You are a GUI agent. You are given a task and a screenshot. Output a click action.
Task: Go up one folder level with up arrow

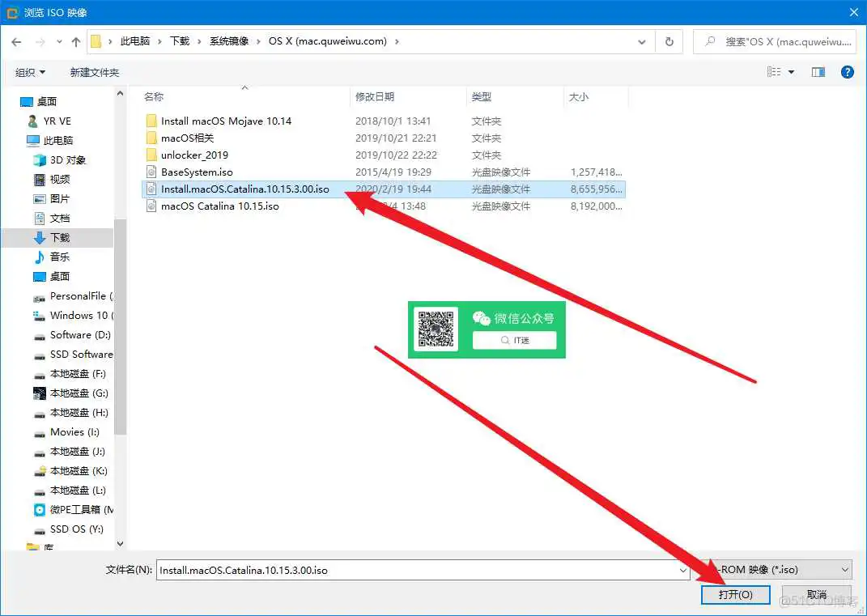pyautogui.click(x=76, y=40)
